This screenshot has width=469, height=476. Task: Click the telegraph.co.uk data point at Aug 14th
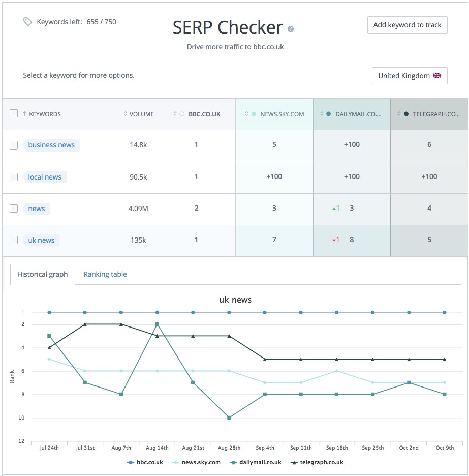coord(158,335)
